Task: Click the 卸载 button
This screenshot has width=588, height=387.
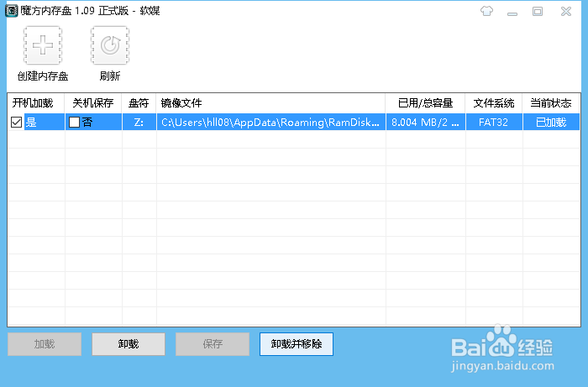Action: (x=129, y=344)
